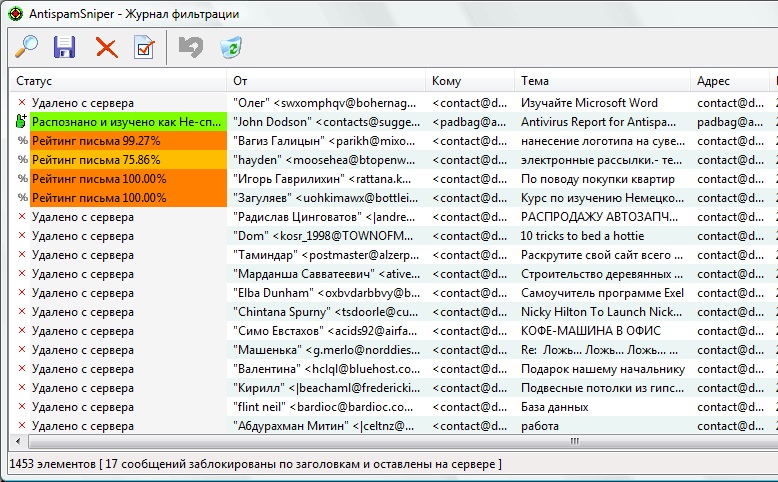Viewport: 778px width, 482px height.
Task: Select subject 'нанесение логотипа на суве...'
Action: [603, 141]
